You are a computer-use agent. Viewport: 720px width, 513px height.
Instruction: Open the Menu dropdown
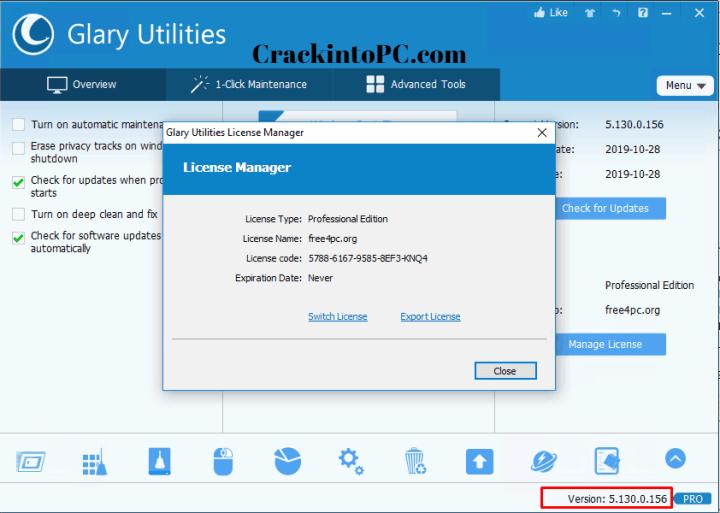pyautogui.click(x=685, y=85)
